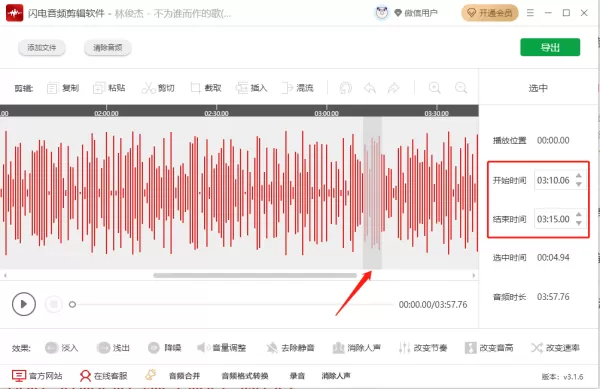Click the bell notification icon
Screen dimensions: 600x389
(151, 375)
